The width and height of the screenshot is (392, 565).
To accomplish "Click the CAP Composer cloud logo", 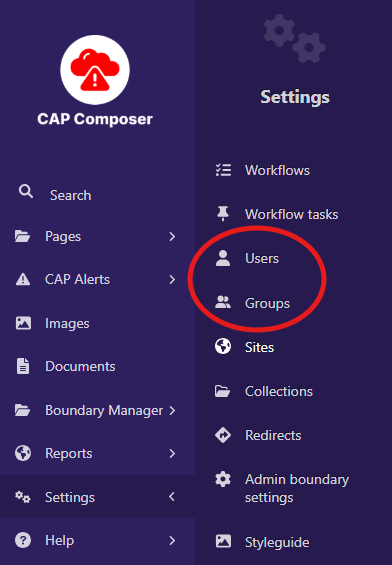I will [95, 70].
